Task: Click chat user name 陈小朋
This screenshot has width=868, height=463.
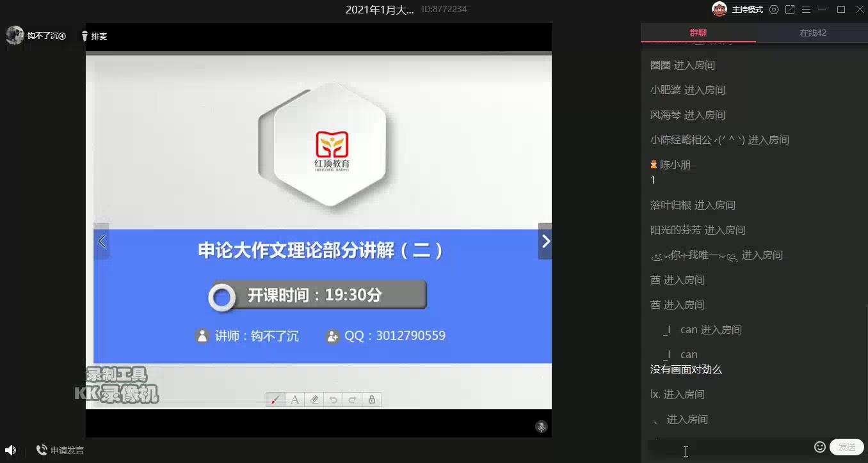Action: click(675, 165)
